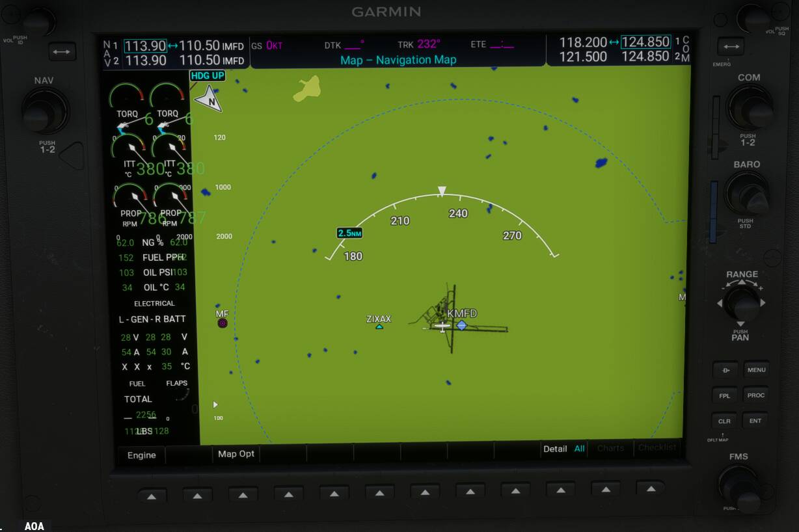Click the north indicator arrow on map
Image resolution: width=799 pixels, height=532 pixels.
pyautogui.click(x=209, y=99)
